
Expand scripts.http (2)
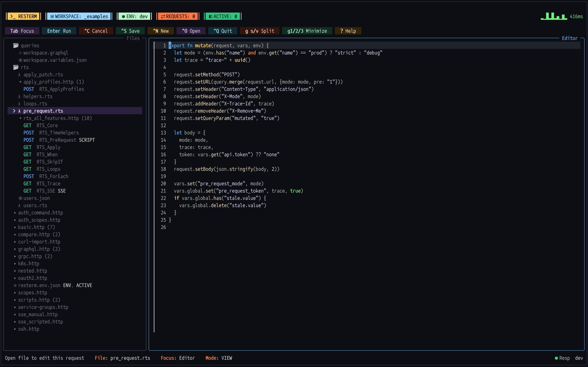tap(15, 300)
